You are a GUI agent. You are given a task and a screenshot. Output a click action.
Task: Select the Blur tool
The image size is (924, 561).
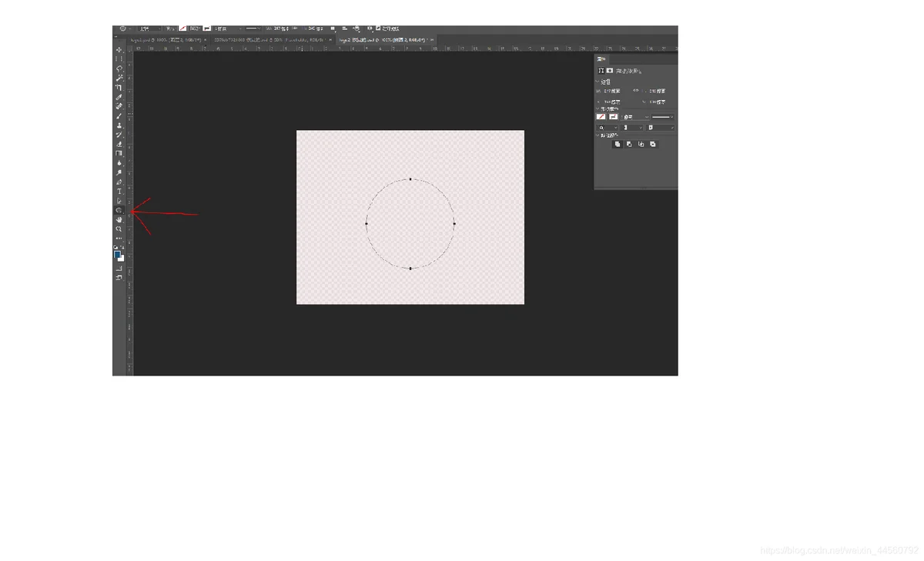point(119,162)
